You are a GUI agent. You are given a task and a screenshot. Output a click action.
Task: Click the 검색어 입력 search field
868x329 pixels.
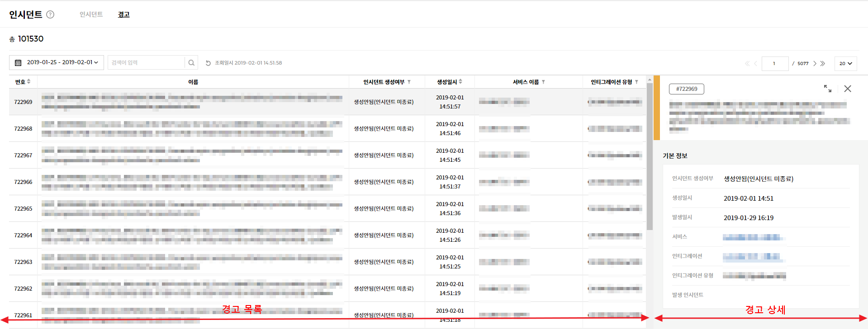click(146, 63)
